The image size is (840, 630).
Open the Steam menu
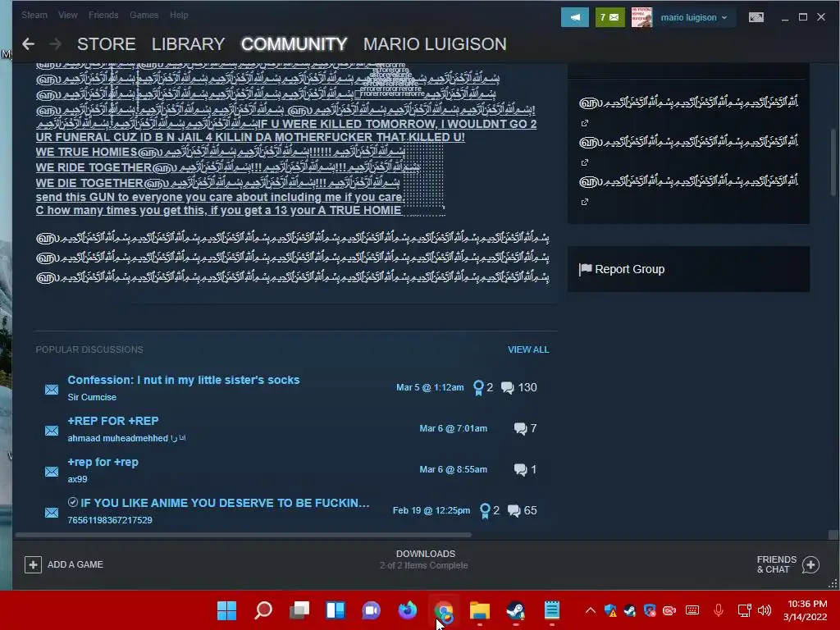pos(34,15)
